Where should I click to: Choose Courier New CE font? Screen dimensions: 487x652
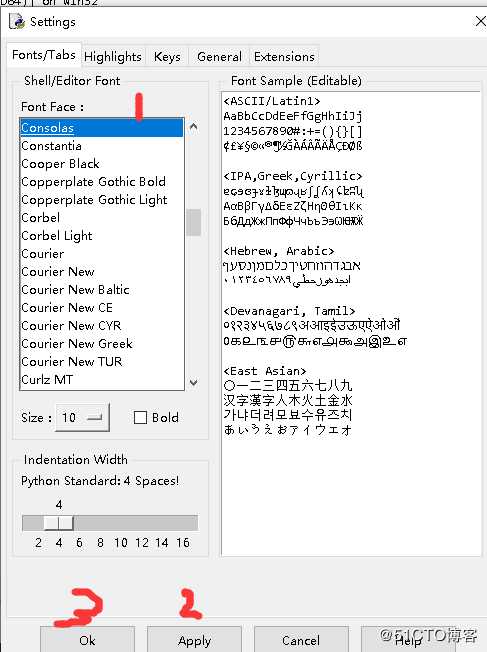click(101, 307)
